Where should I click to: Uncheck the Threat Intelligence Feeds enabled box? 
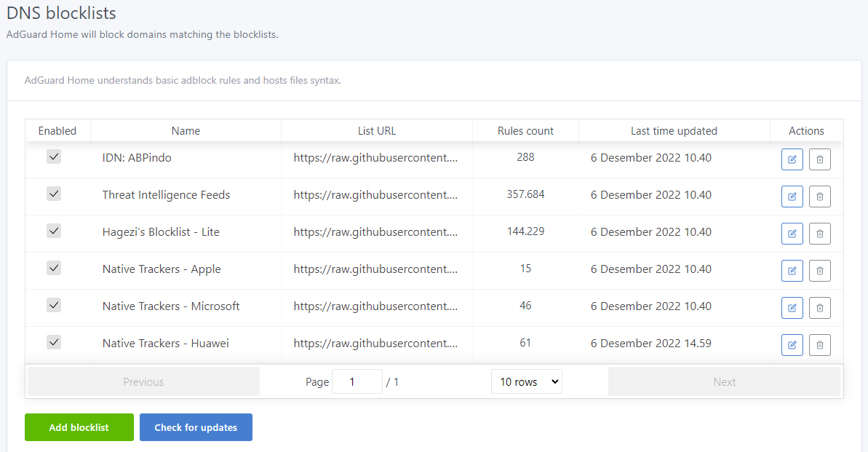click(53, 194)
